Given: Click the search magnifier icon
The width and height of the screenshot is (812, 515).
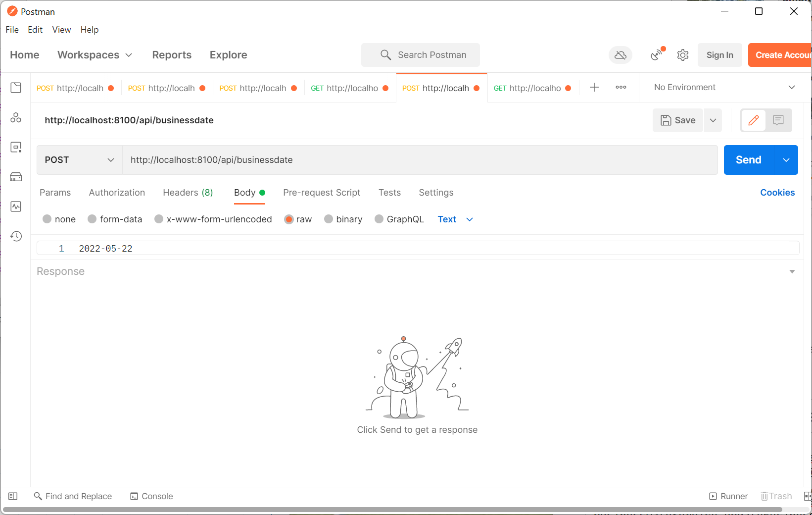Looking at the screenshot, I should [x=385, y=55].
